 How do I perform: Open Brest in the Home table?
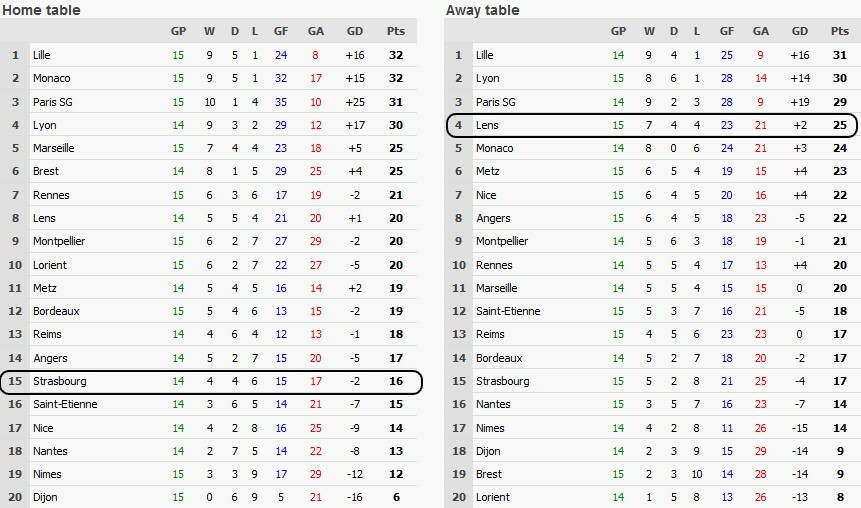[45, 171]
